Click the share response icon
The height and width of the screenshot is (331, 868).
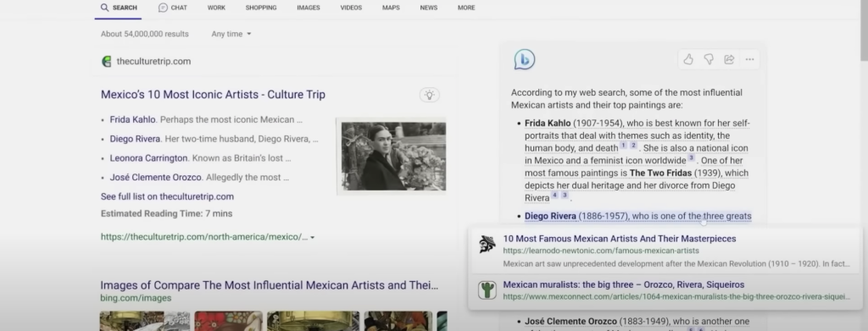coord(729,59)
